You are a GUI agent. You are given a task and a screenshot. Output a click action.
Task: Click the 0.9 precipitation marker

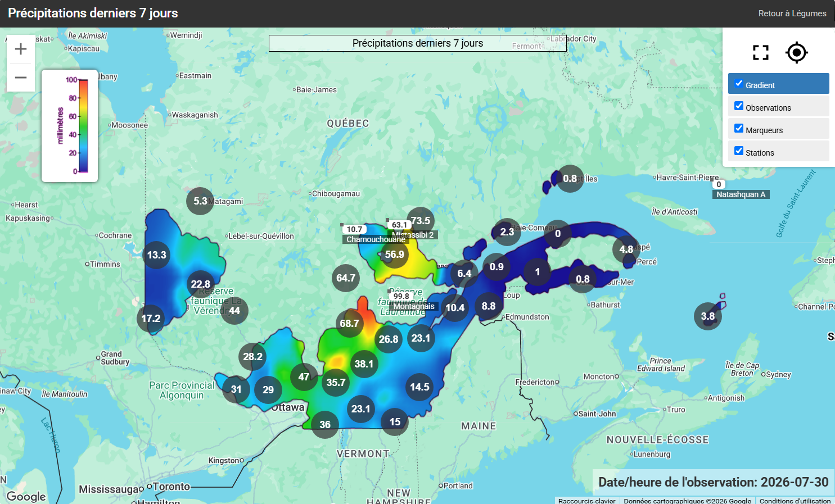pos(497,267)
